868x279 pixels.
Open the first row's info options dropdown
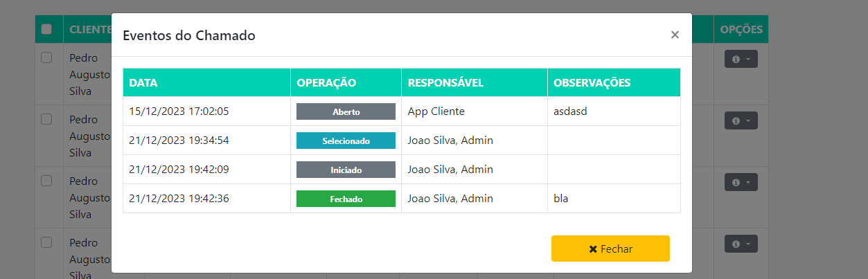coord(741,60)
